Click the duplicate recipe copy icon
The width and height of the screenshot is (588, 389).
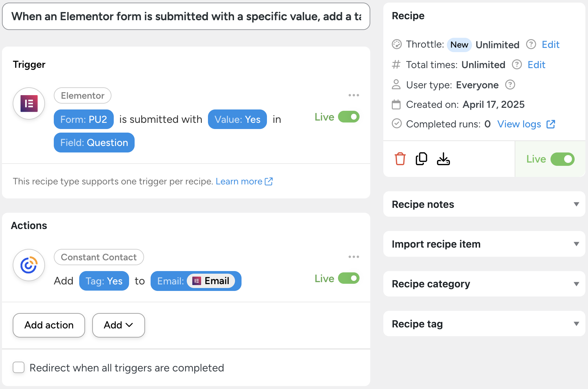click(421, 159)
